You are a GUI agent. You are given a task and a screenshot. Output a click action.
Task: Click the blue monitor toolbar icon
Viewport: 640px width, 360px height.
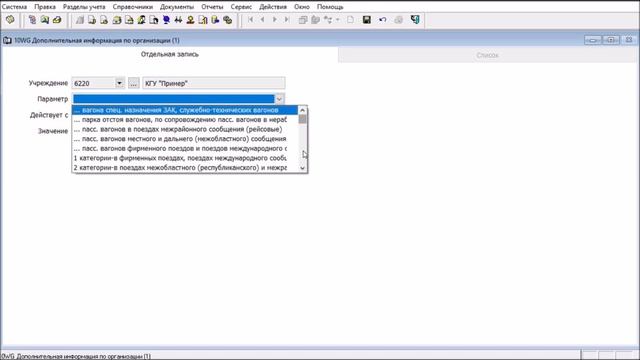166,20
